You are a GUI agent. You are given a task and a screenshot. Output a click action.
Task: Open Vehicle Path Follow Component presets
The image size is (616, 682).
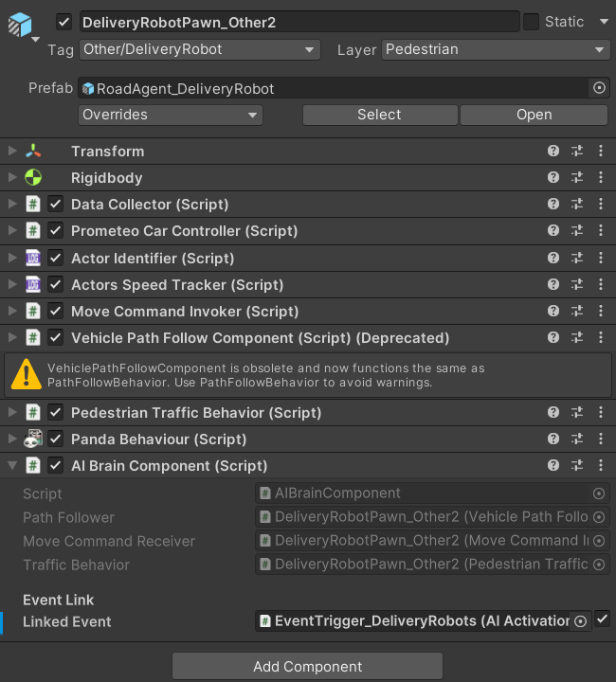[x=577, y=337]
